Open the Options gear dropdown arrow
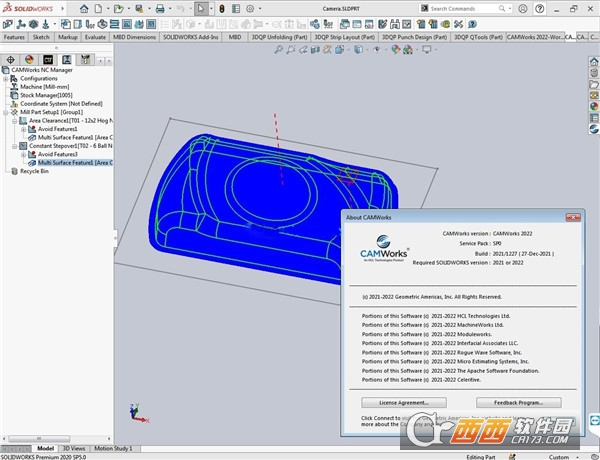 [260, 8]
